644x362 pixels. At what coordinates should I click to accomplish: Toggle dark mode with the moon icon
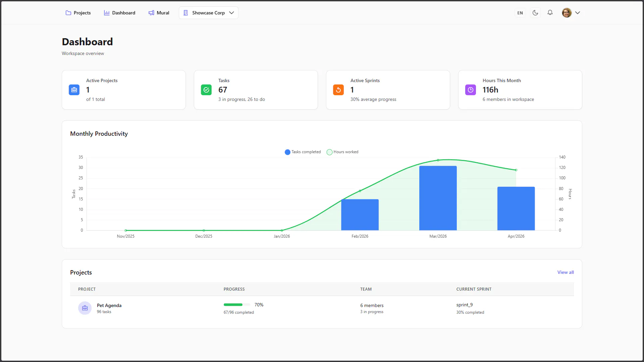point(535,13)
